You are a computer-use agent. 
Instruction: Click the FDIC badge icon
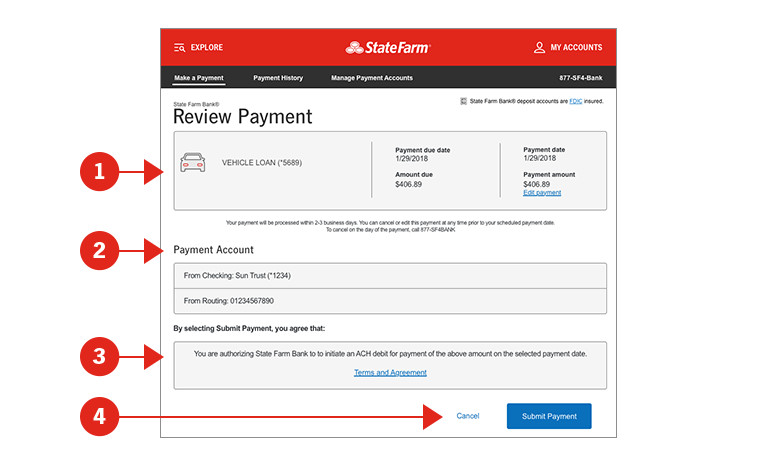[463, 101]
